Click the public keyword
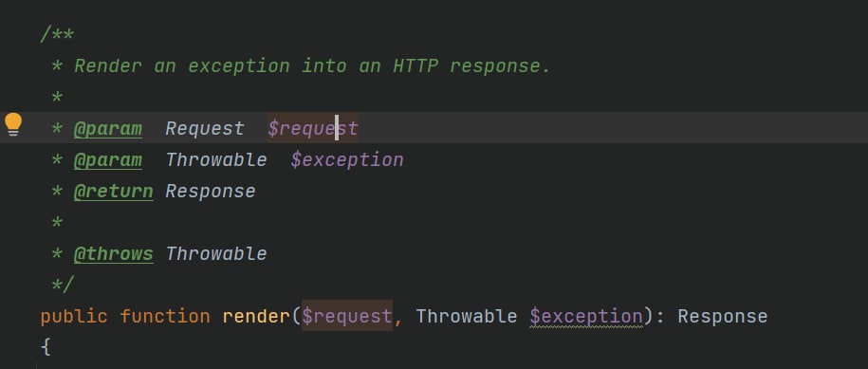 74,317
